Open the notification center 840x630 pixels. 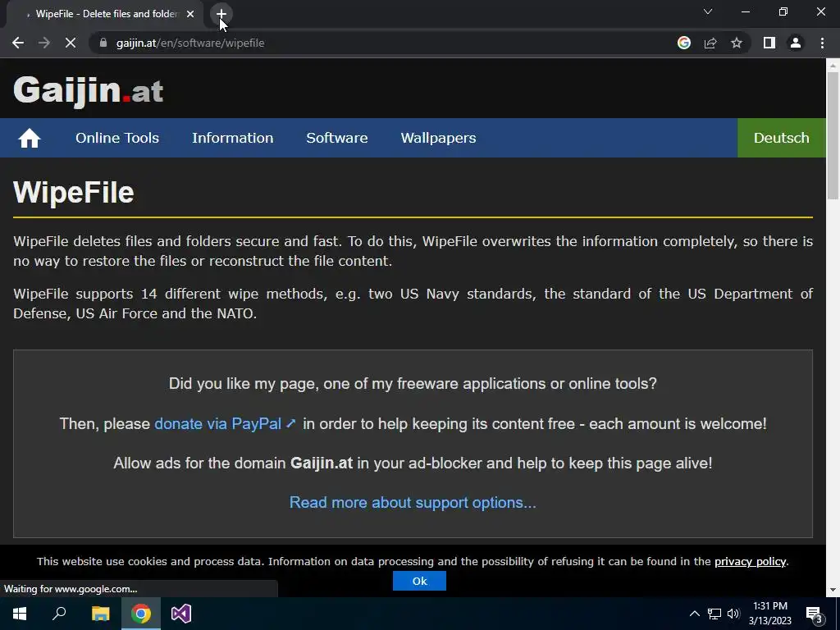(815, 614)
